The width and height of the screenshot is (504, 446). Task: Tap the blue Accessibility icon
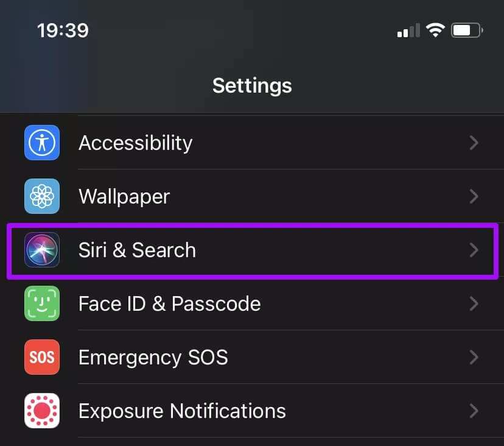[x=42, y=143]
